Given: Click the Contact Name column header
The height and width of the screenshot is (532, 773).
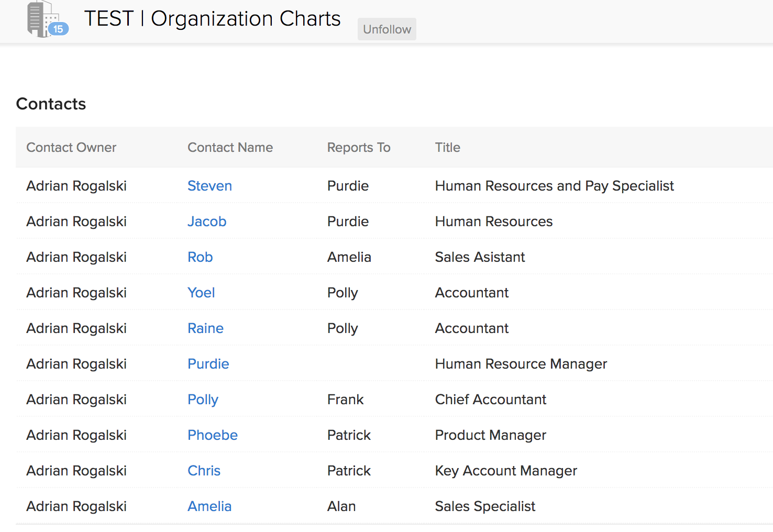Looking at the screenshot, I should [230, 148].
